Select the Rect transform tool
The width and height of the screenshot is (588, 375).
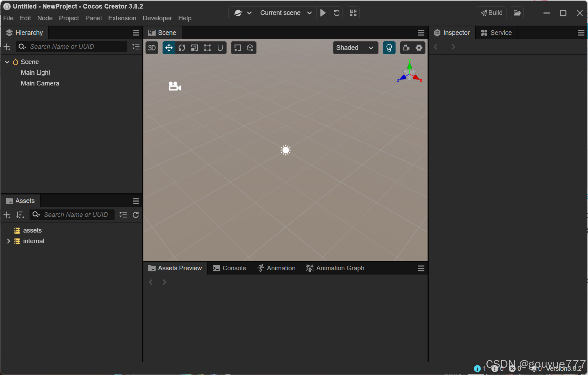(208, 48)
